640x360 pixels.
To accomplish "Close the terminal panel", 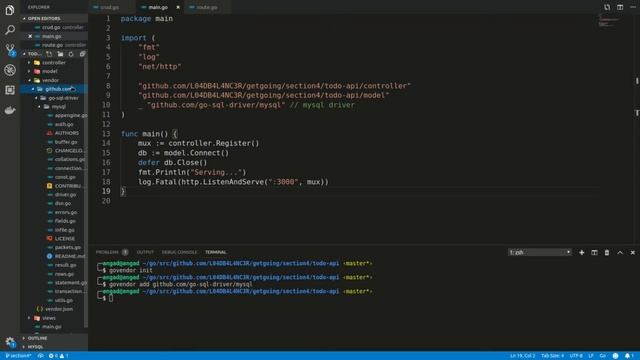I will [633, 253].
